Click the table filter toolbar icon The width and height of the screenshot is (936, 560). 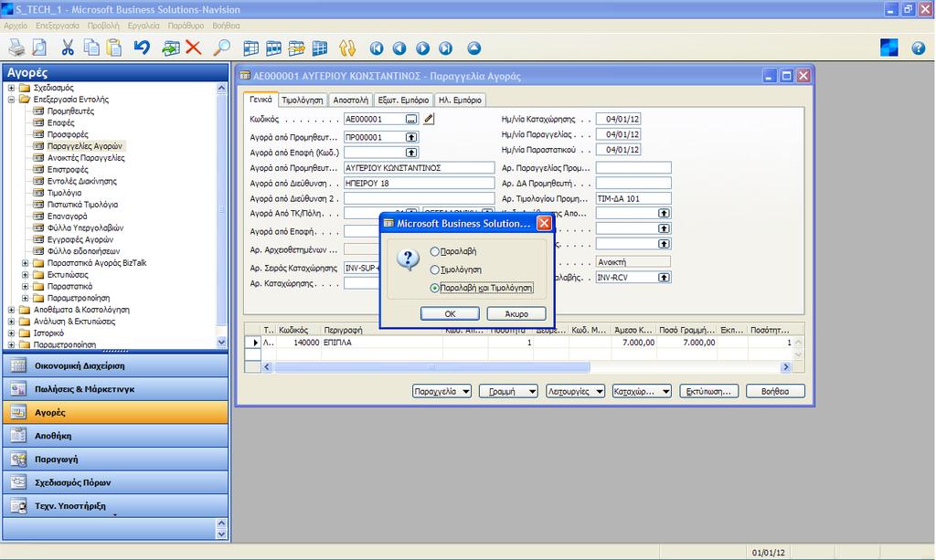pos(273,48)
